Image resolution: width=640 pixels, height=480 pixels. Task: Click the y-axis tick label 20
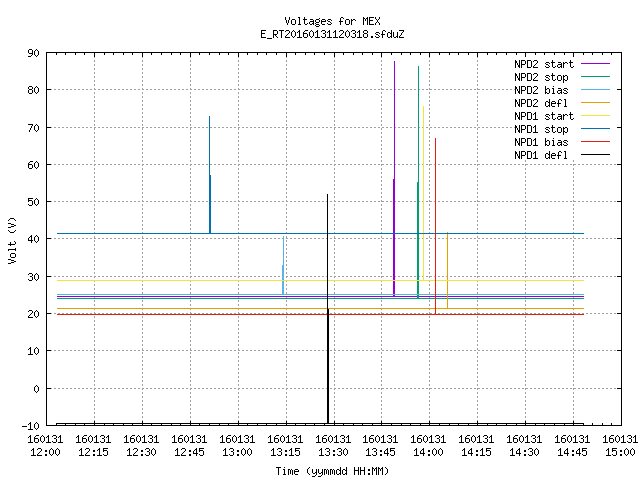pyautogui.click(x=33, y=314)
